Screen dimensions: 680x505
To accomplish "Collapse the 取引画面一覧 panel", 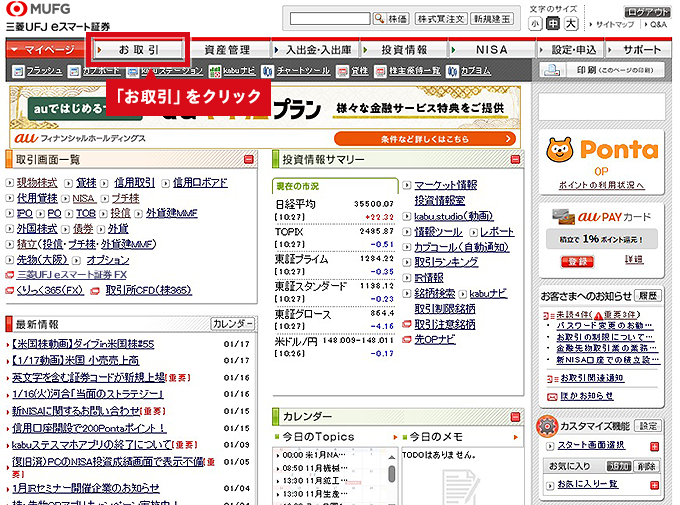I will coord(248,159).
